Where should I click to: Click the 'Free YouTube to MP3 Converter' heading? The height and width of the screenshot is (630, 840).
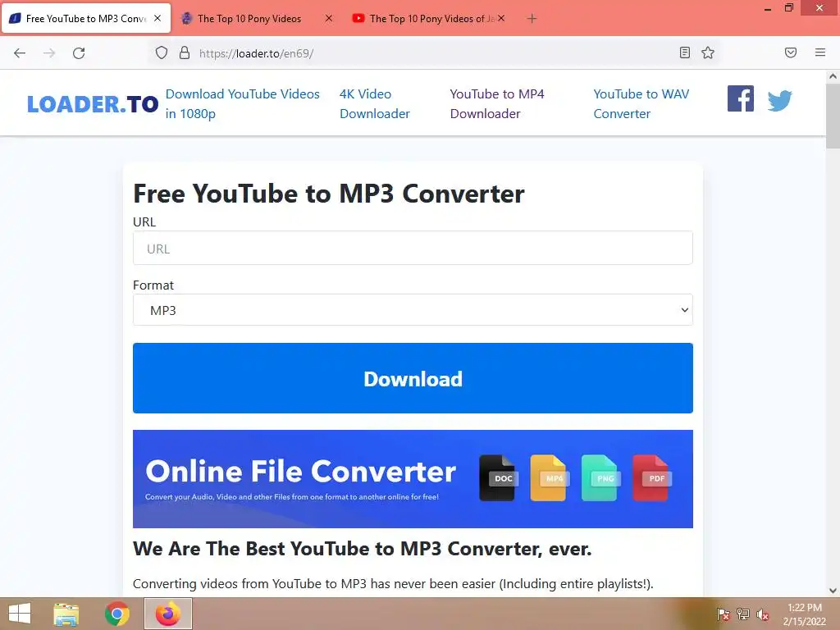(328, 194)
